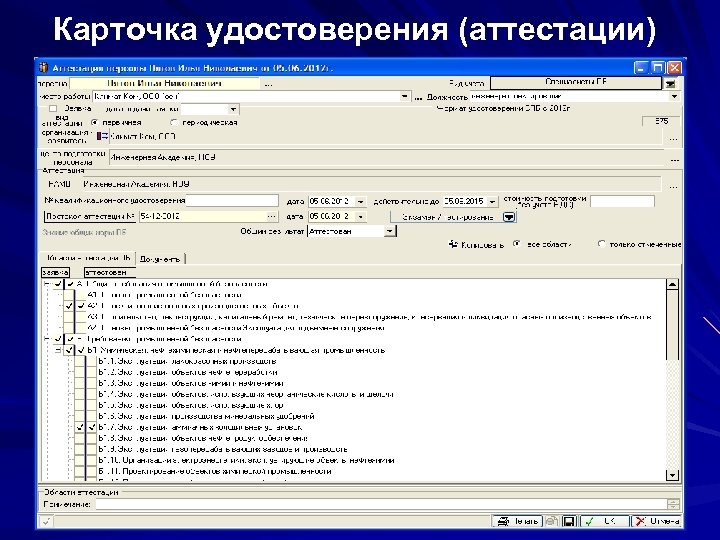Click the Печать print button

point(518,522)
